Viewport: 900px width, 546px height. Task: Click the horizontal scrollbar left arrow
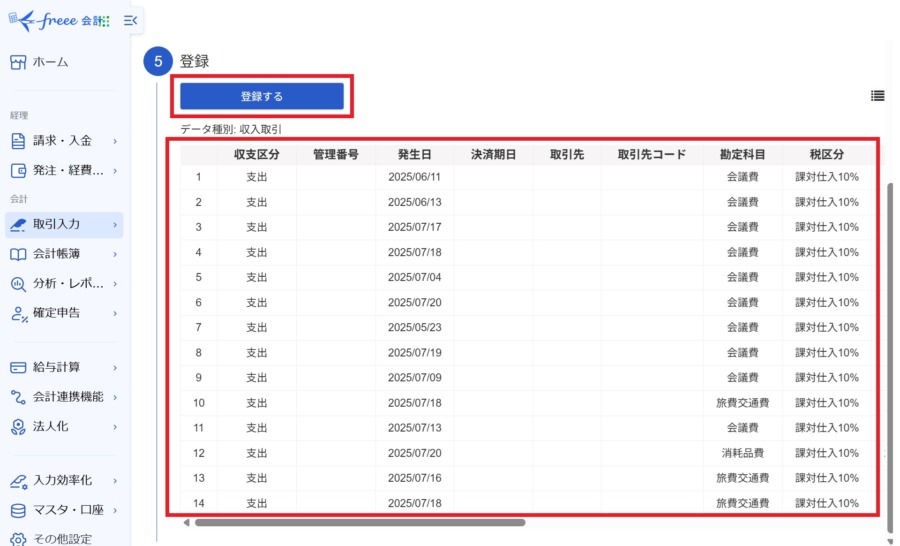186,522
